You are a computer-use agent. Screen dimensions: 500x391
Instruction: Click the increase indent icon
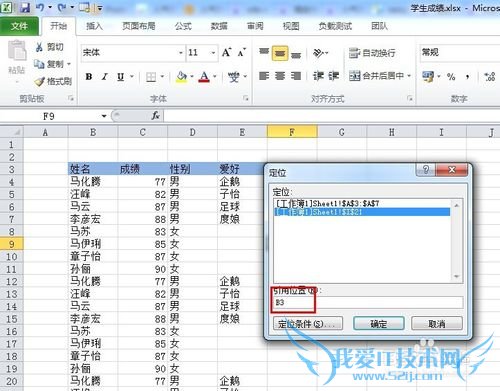pos(334,76)
